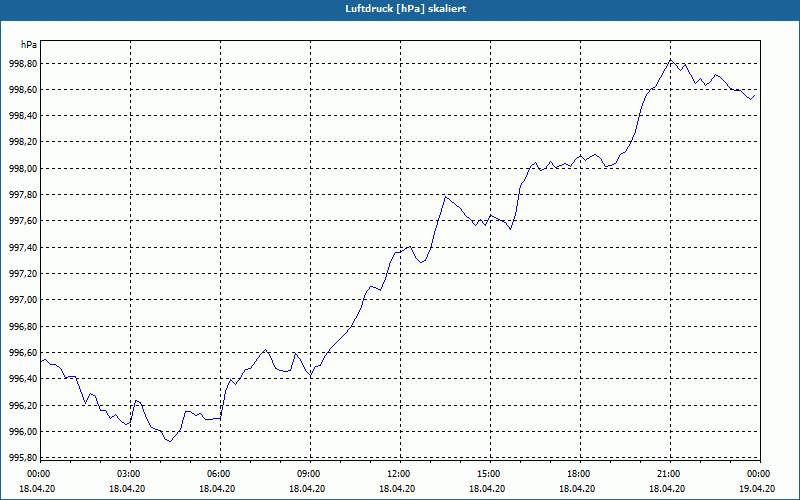Click the 'Luftdruck [hPa] skaliert' title bar
The image size is (800, 500).
400,9
